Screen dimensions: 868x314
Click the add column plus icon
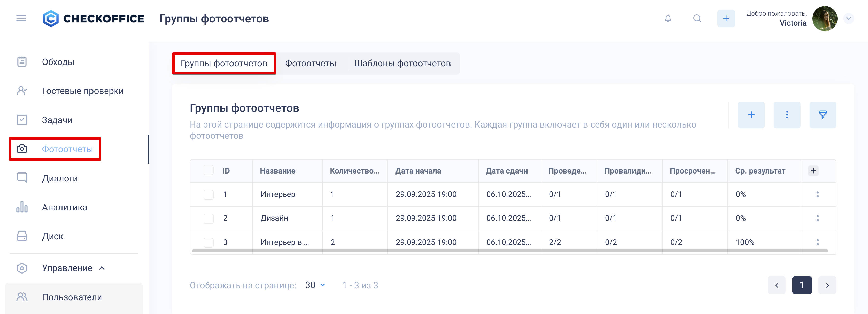click(813, 171)
